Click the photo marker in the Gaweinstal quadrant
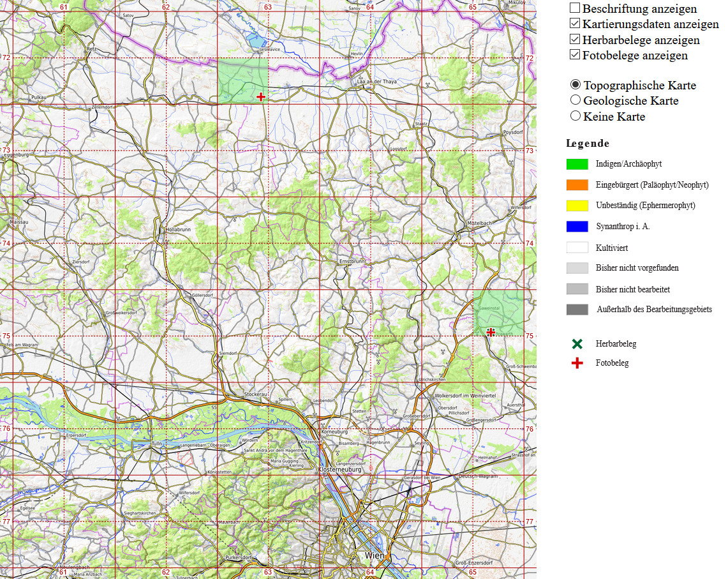This screenshot has width=728, height=579. pyautogui.click(x=491, y=332)
